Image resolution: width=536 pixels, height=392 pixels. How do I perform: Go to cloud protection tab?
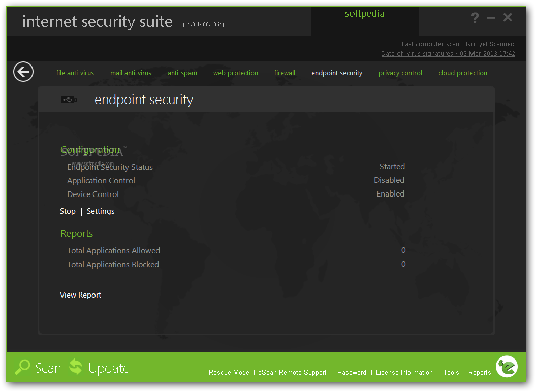(463, 73)
